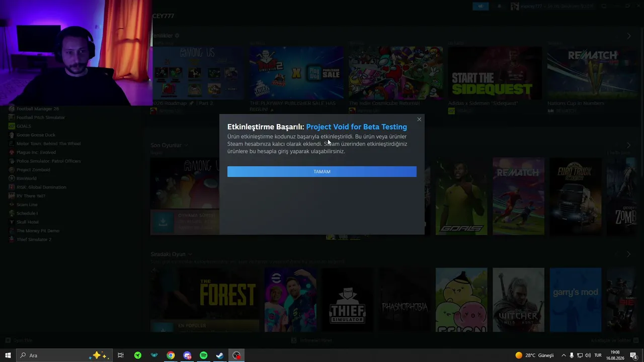Click the taskbar search box Ara
Viewport: 644px width, 362px height.
coord(64,355)
